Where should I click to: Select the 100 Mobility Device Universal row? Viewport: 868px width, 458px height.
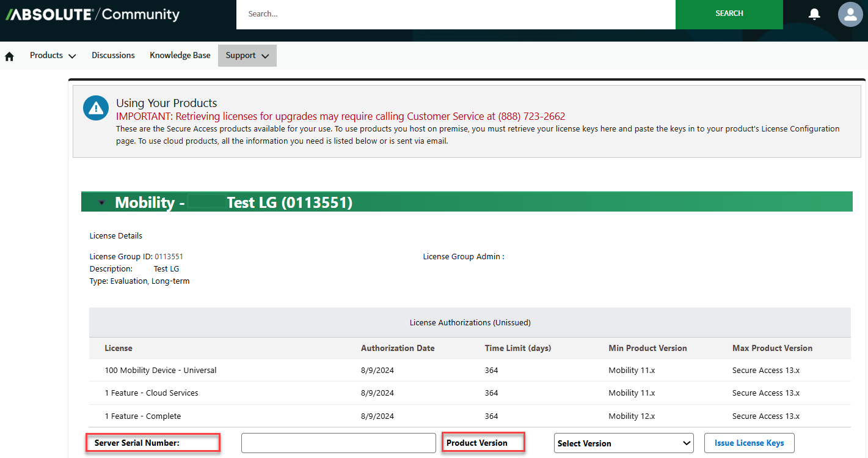(160, 369)
